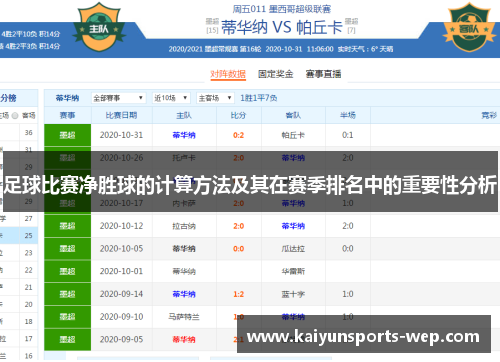The height and width of the screenshot is (362, 500).
Task: Click 蒂华纳 team name in the match title
Action: (x=244, y=27)
